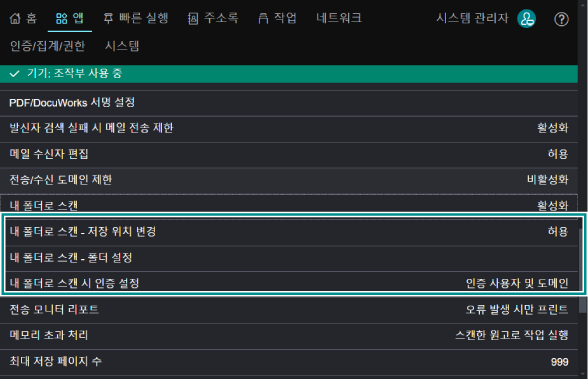Open the 인증/집계/권한 submenu
Viewport: 588px width, 379px height.
(x=47, y=46)
